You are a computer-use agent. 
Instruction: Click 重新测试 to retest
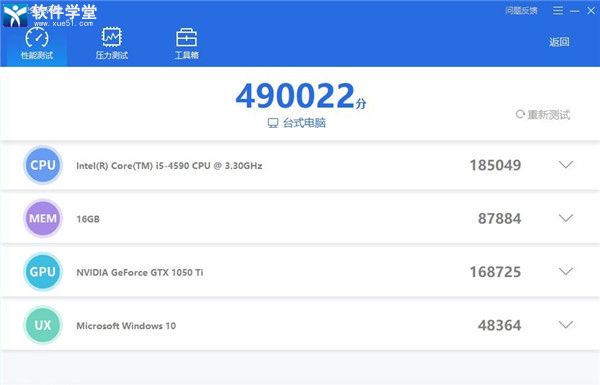(x=543, y=114)
